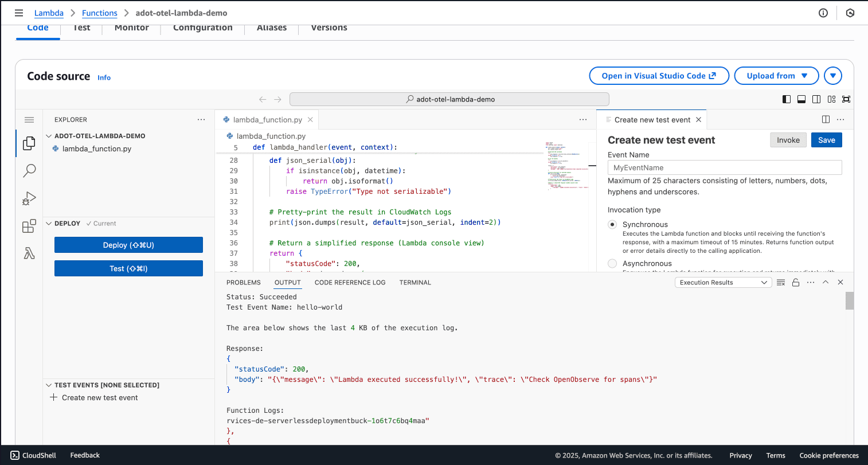Click the Clear Output icon in output panel
The height and width of the screenshot is (465, 868).
click(781, 282)
